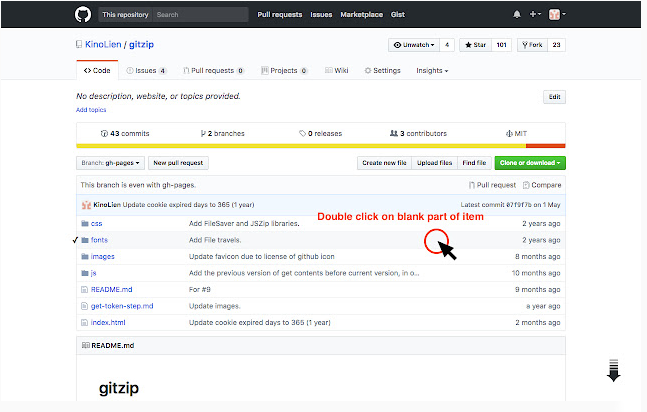View the 0 releases
Screen dimensions: 647x412
tap(321, 133)
